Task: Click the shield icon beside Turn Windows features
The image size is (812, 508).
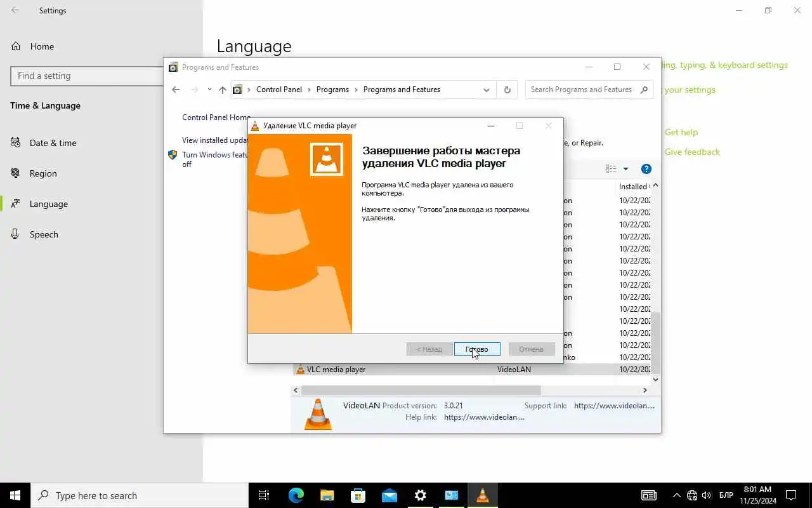Action: pos(173,154)
